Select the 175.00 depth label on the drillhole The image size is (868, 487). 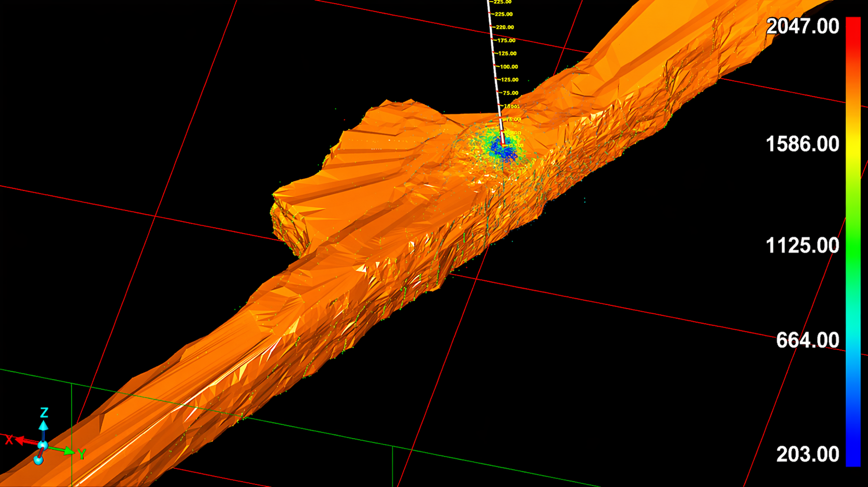point(506,40)
